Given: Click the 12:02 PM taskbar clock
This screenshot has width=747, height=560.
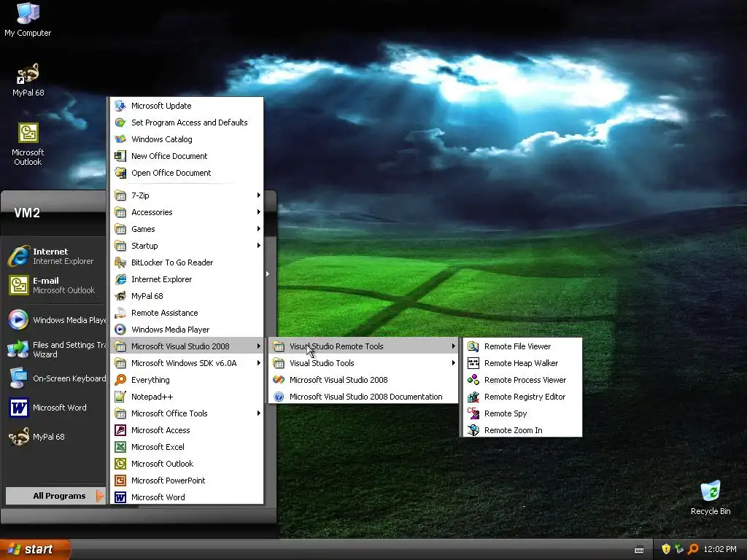Looking at the screenshot, I should tap(720, 549).
